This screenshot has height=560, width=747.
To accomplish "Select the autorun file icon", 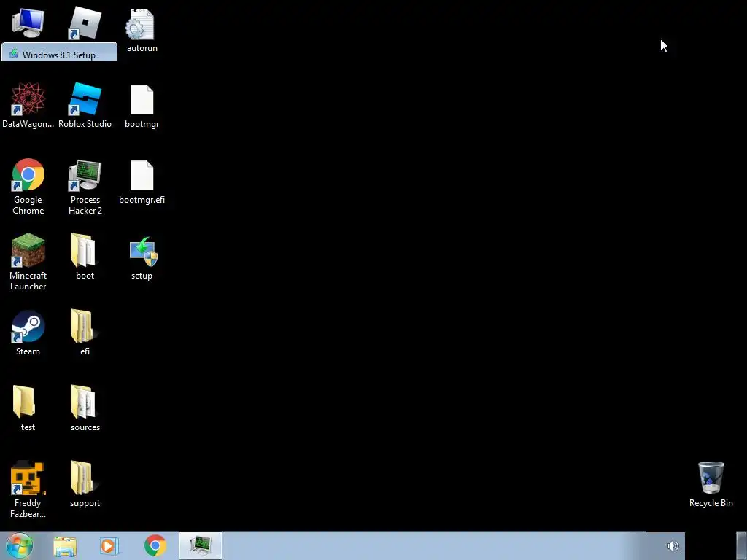I will point(142,31).
